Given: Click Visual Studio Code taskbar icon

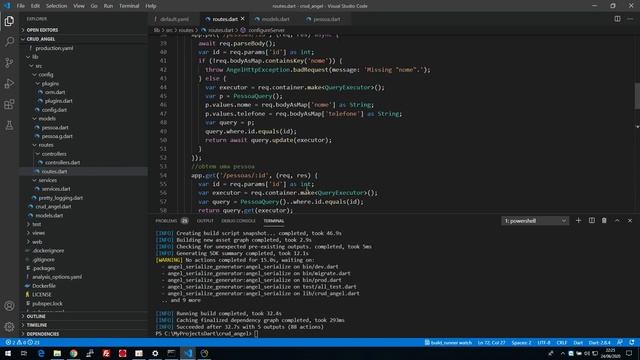Looking at the screenshot, I should tap(188, 353).
